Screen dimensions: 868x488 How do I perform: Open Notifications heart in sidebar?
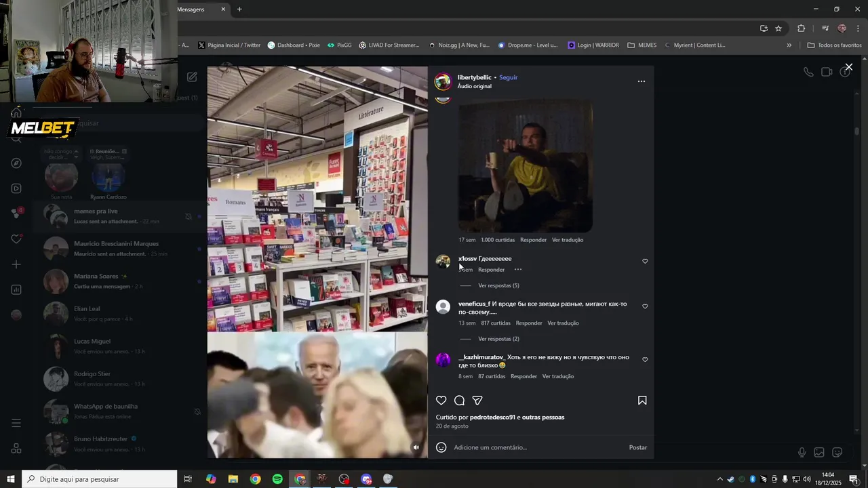[x=16, y=239]
